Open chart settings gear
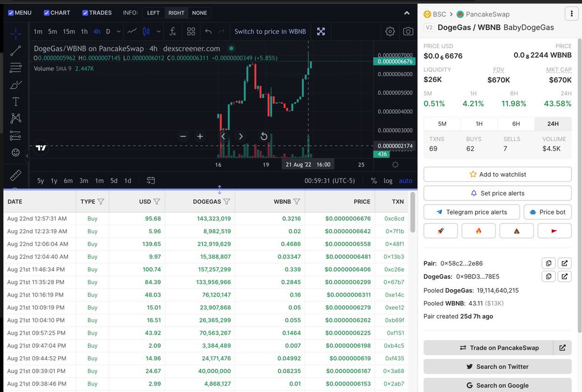This screenshot has height=392, width=582. 390,32
